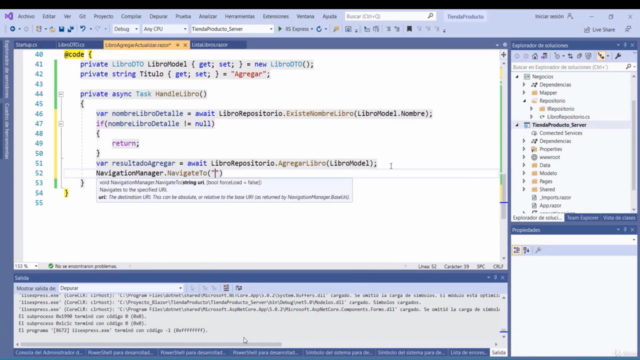
Task: Toggle auto-hide pin of Propiedades panel
Action: [x=625, y=230]
